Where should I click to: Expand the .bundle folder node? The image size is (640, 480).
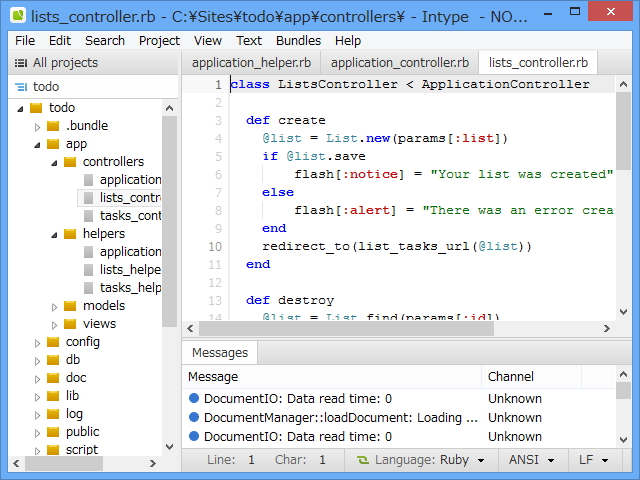[x=37, y=127]
